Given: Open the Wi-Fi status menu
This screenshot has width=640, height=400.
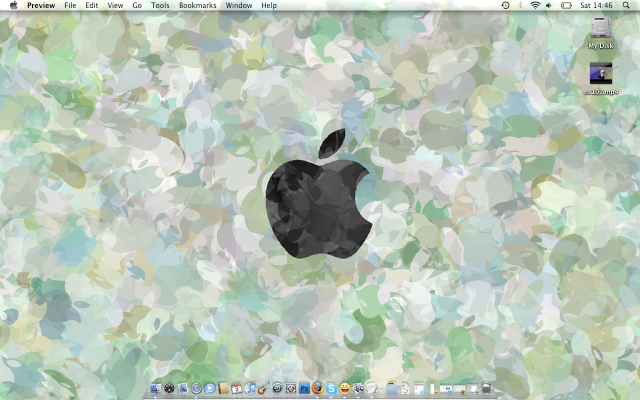Looking at the screenshot, I should pos(535,5).
